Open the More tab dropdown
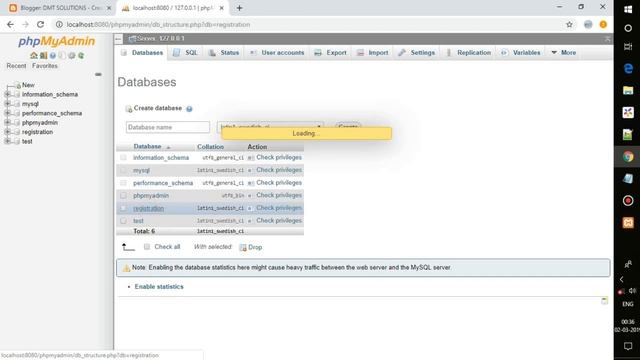Image resolution: width=640 pixels, height=360 pixels. click(563, 53)
